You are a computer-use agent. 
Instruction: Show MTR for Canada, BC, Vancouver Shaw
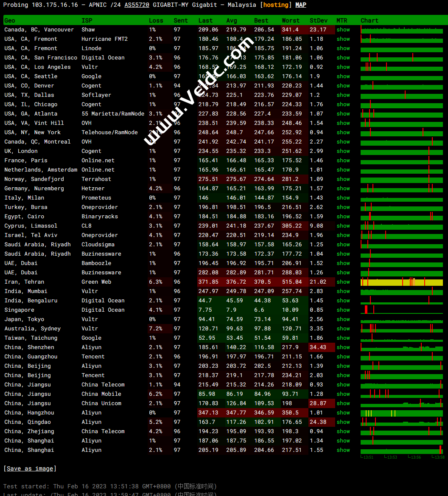click(343, 30)
